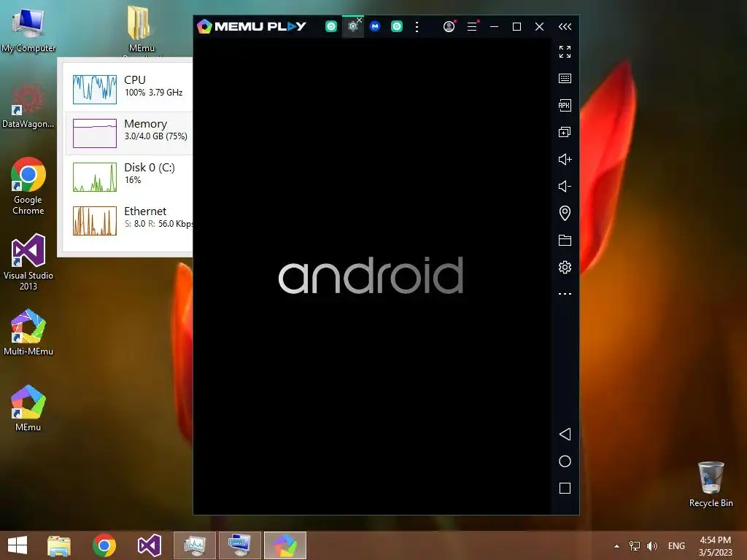Click the Ethernet throughput graph thumbnail
Viewport: 747px width, 560px height.
pyautogui.click(x=95, y=220)
